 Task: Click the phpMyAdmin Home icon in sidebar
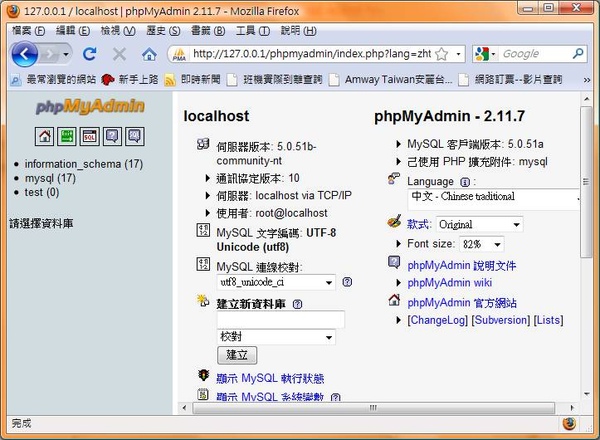[44, 136]
